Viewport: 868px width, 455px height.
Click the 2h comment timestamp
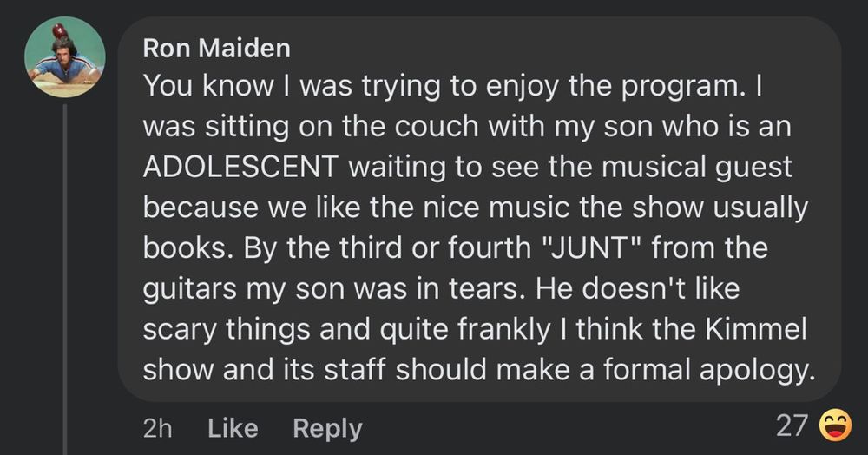(156, 428)
